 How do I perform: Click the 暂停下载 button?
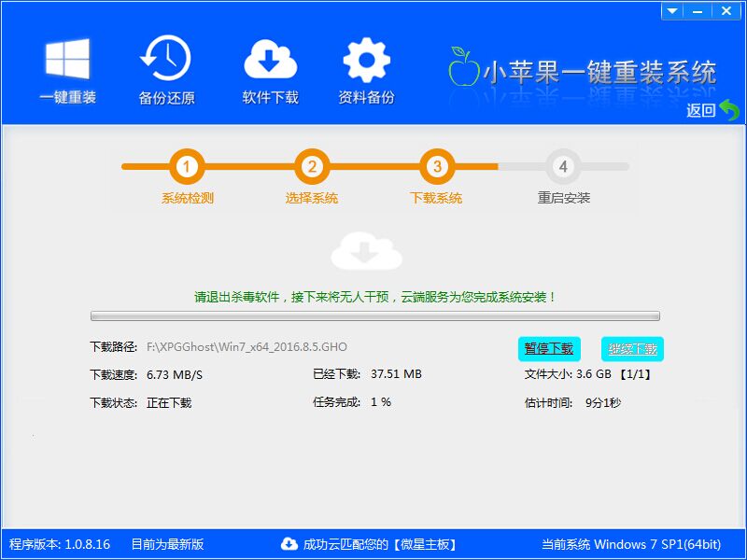tap(549, 349)
